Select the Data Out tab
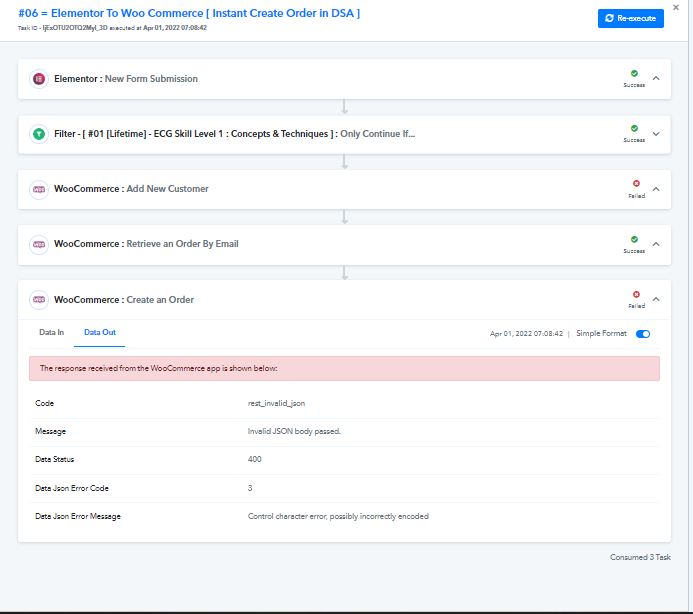 pyautogui.click(x=99, y=332)
